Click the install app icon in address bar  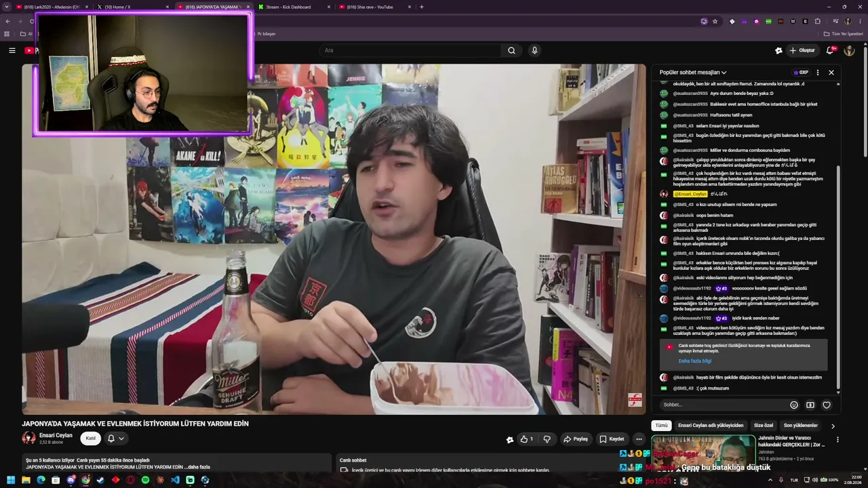click(x=704, y=21)
